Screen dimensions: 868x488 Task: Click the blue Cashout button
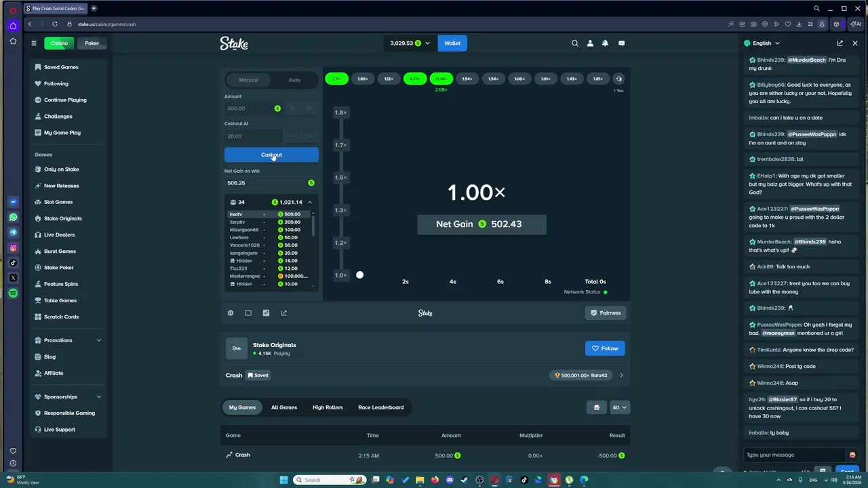click(x=271, y=155)
